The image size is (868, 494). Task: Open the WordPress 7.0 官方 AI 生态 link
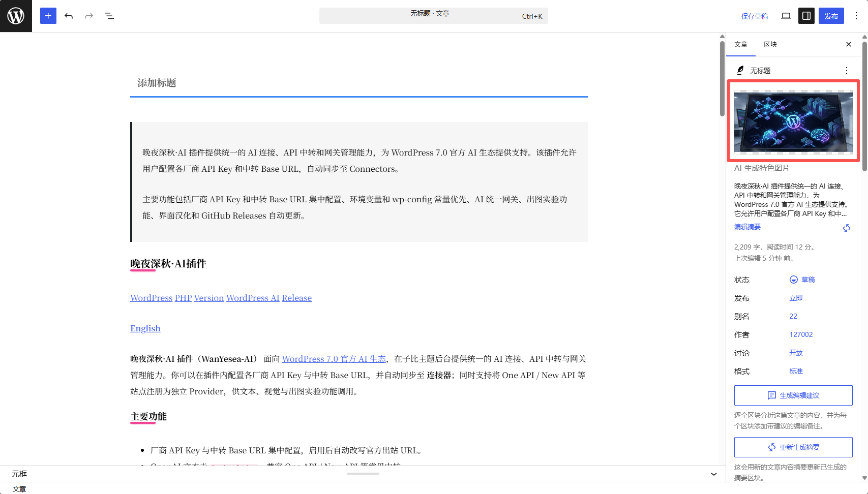(334, 359)
